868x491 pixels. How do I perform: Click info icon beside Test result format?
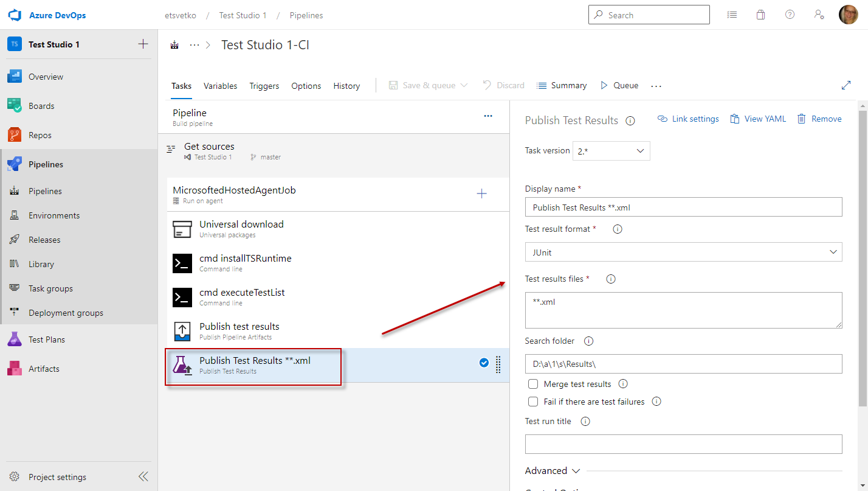click(618, 229)
